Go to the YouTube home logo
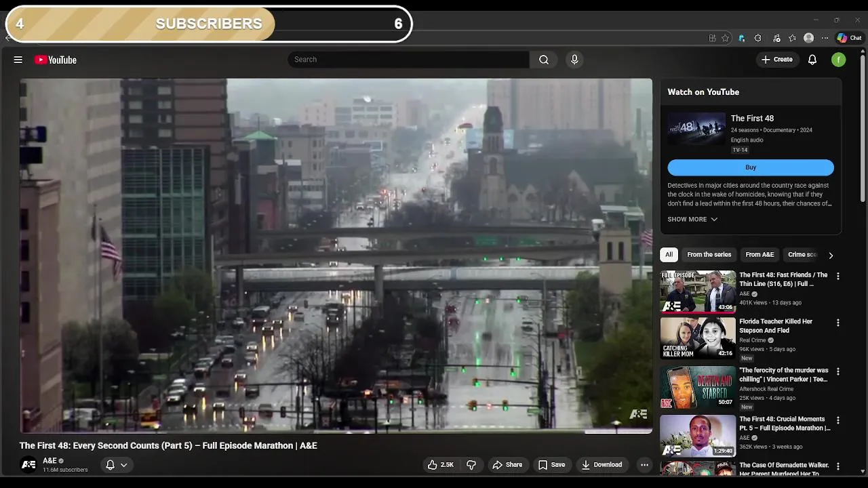Screen dimensions: 868x488 pos(56,60)
